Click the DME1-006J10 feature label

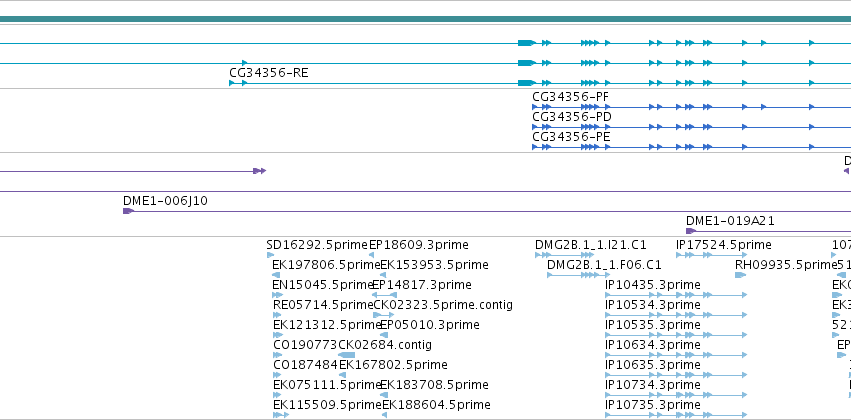tap(165, 201)
